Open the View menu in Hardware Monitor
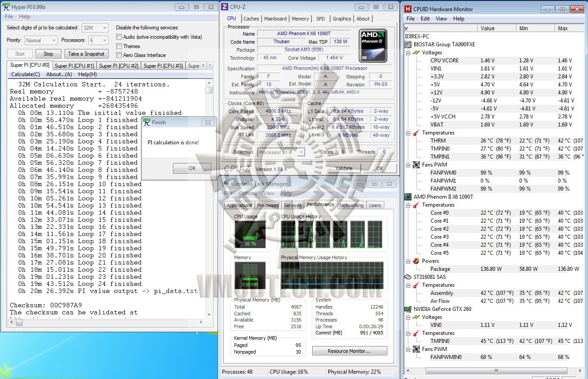Viewport: 588px width, 379px height. tap(441, 19)
